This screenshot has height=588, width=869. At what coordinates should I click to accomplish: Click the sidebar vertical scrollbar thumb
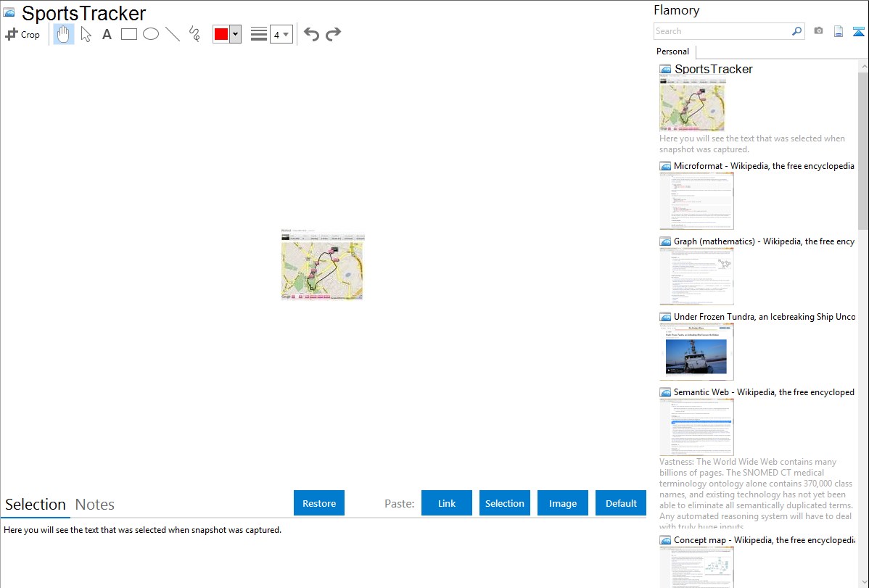pos(863,151)
